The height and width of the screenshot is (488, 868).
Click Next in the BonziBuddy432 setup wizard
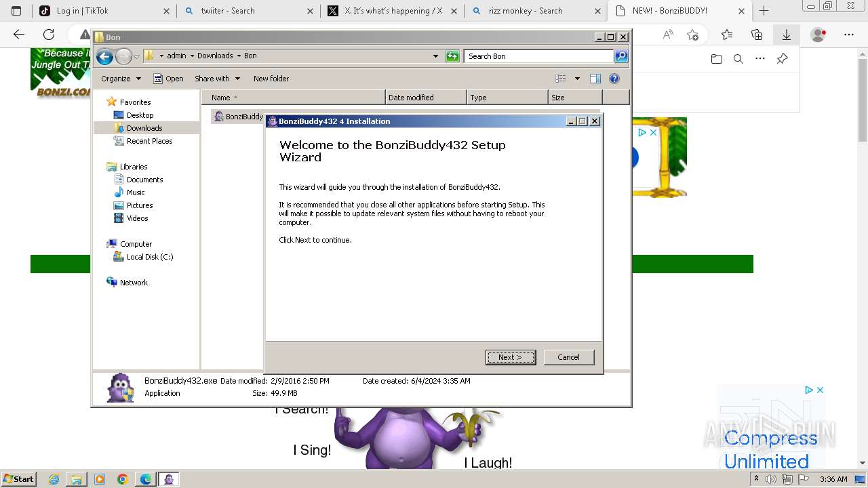tap(511, 357)
